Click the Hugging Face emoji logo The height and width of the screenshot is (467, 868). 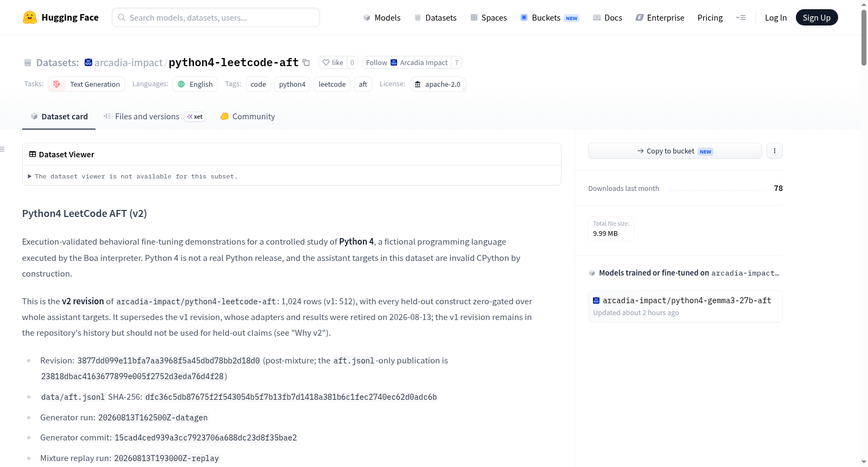29,17
